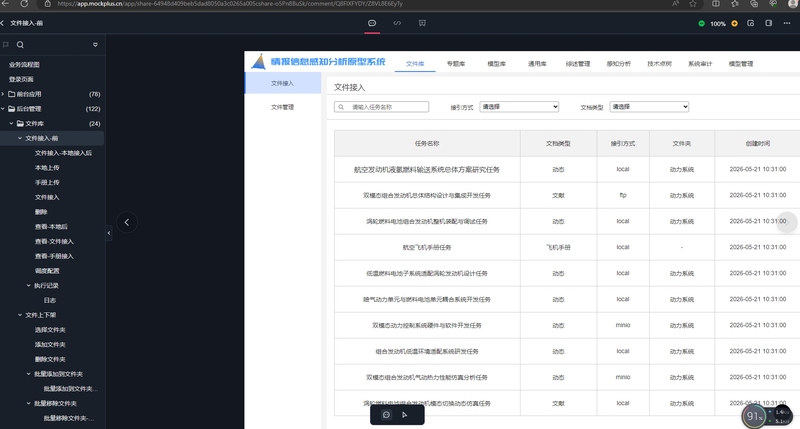Select pointer tool in bottom floating toolbar
The width and height of the screenshot is (800, 429).
tap(405, 415)
